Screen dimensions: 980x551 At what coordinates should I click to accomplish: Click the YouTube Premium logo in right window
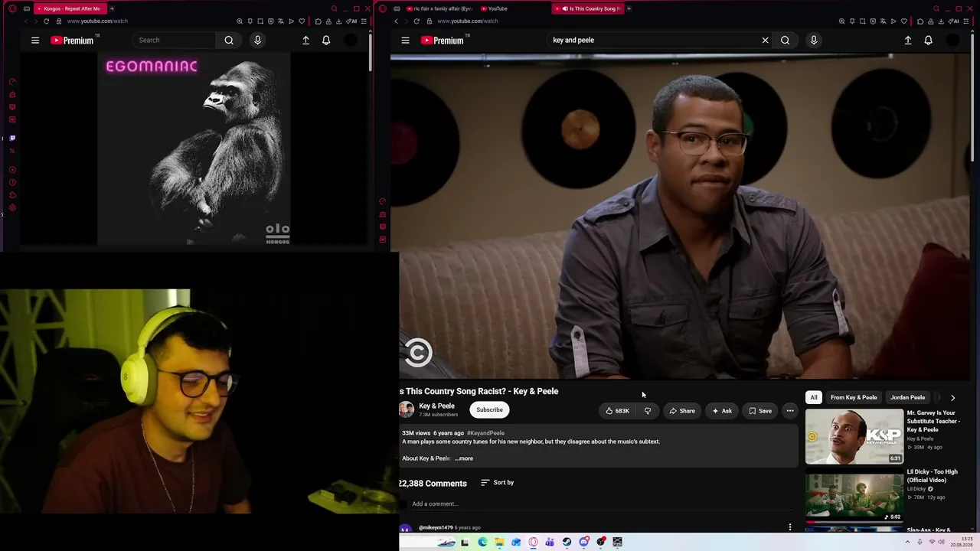coord(443,40)
